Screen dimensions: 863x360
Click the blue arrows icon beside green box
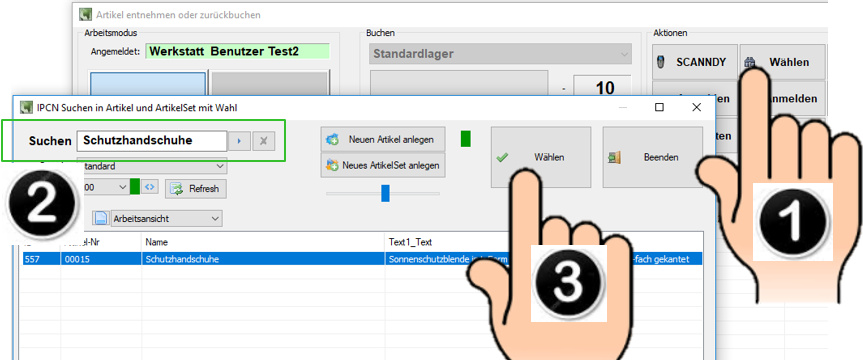[149, 187]
